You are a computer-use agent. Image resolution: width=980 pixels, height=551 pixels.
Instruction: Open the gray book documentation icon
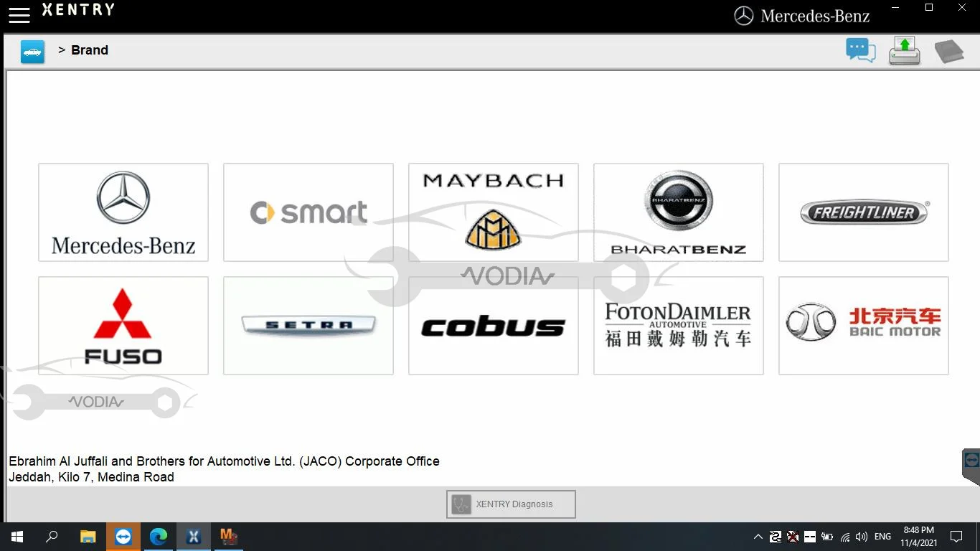click(x=949, y=51)
